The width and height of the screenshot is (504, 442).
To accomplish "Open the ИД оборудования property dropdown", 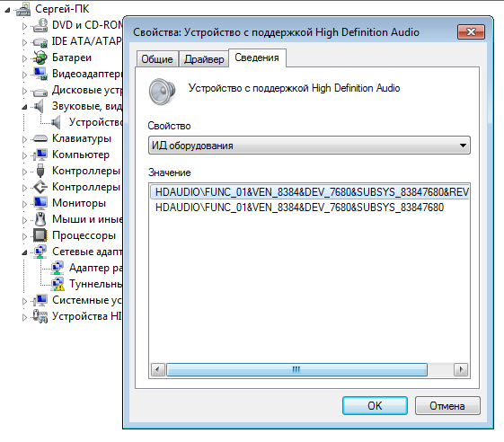I will tap(309, 146).
